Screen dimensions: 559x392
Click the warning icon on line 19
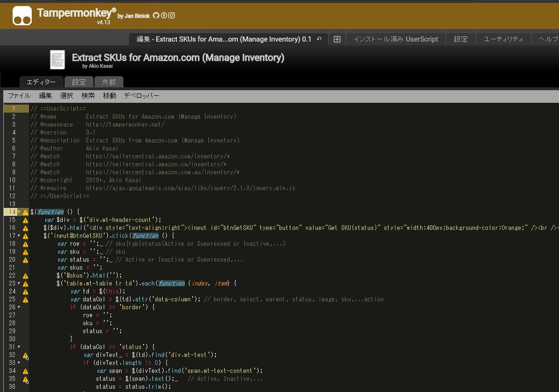pos(25,252)
